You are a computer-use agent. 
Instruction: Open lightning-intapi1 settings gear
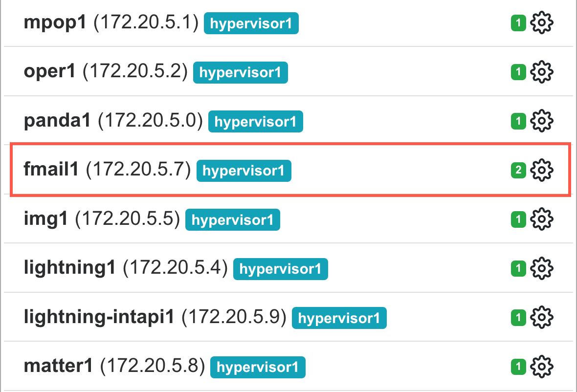[542, 317]
